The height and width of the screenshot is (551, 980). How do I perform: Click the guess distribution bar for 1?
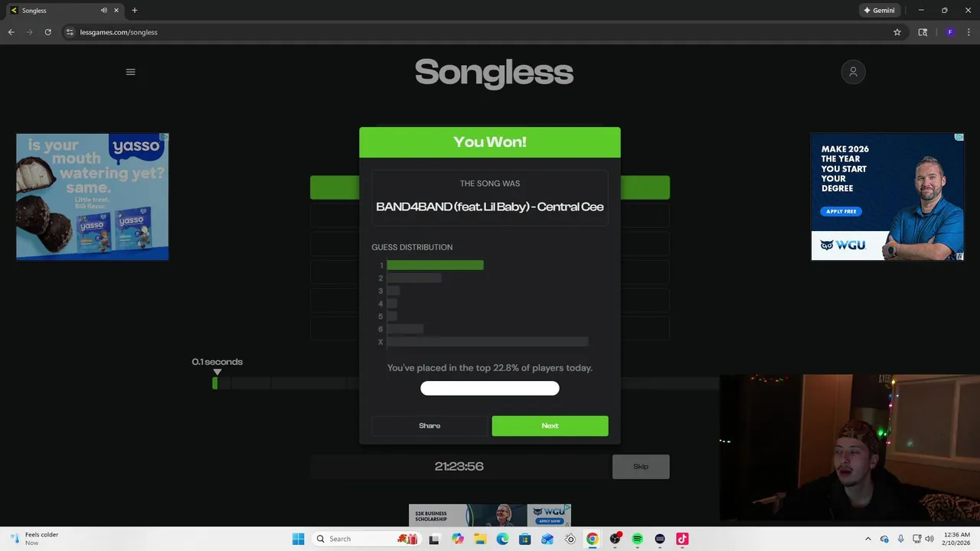pos(435,266)
